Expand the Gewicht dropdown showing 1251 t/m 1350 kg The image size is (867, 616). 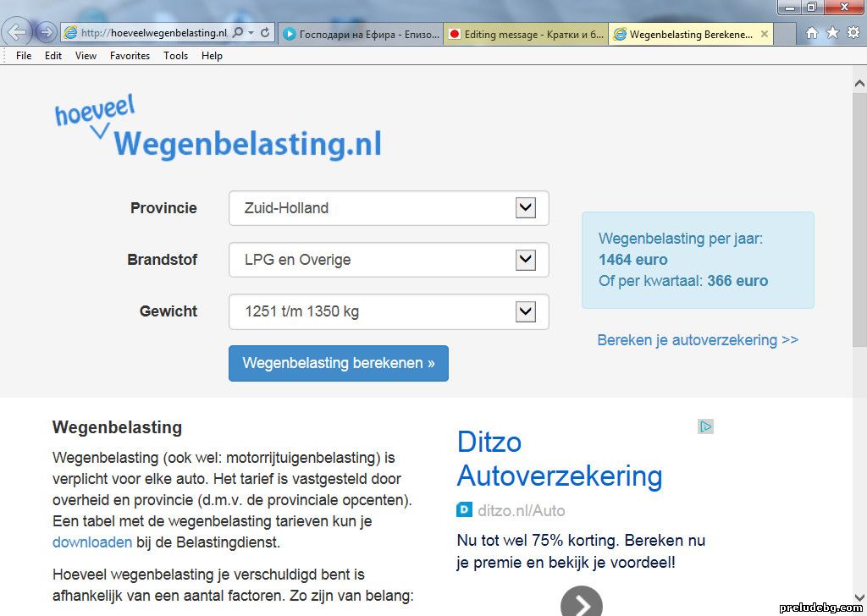pyautogui.click(x=525, y=311)
